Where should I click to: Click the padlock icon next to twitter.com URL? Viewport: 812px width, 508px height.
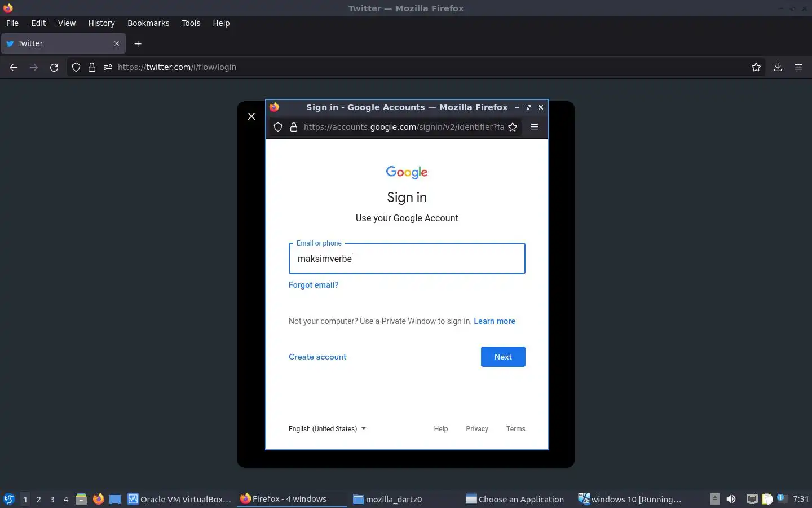click(x=92, y=67)
